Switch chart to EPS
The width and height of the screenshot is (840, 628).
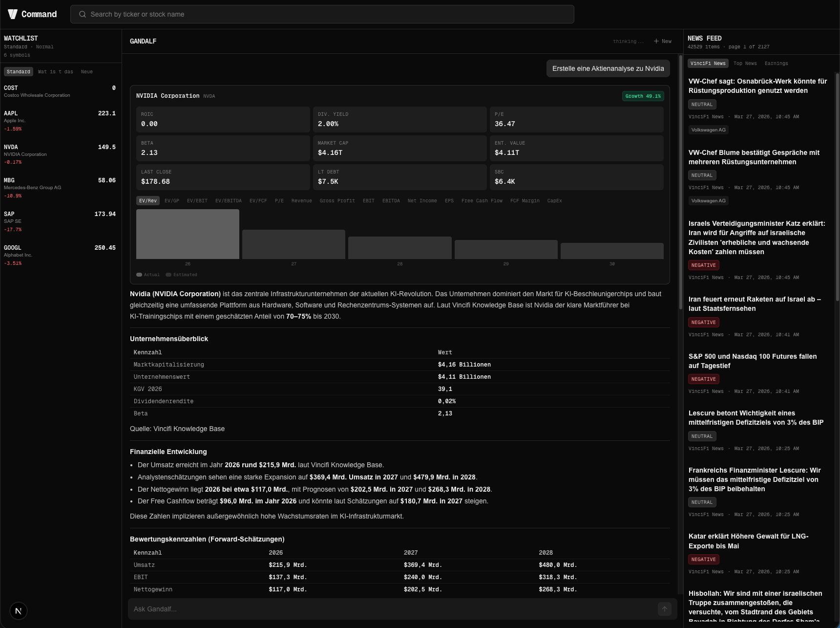coord(449,201)
